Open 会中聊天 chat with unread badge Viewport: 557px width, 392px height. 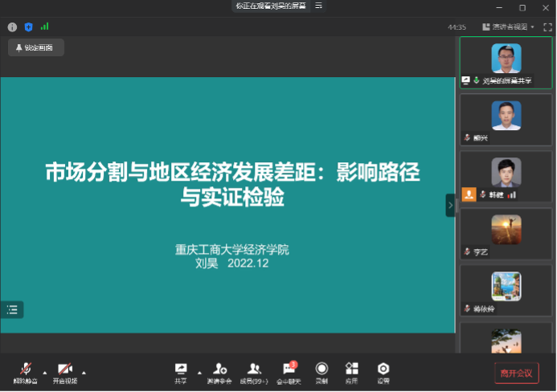pyautogui.click(x=289, y=372)
